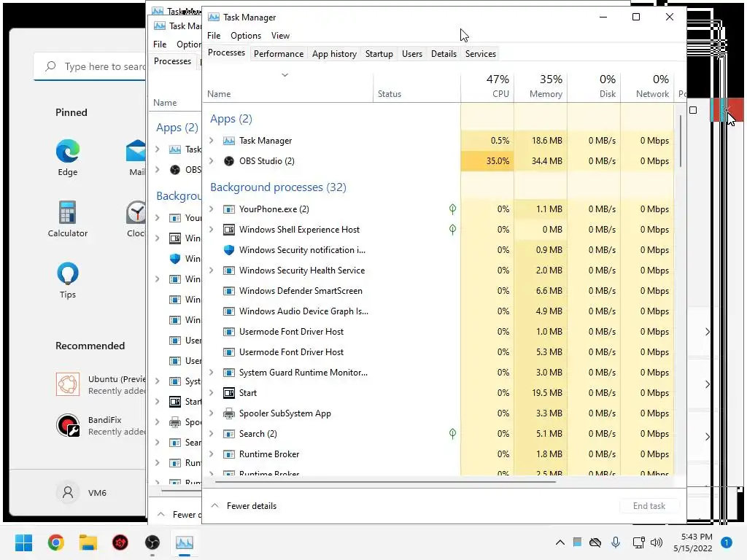Click the OBS Studio taskbar icon
Viewport: 747px width, 560px height.
click(152, 542)
